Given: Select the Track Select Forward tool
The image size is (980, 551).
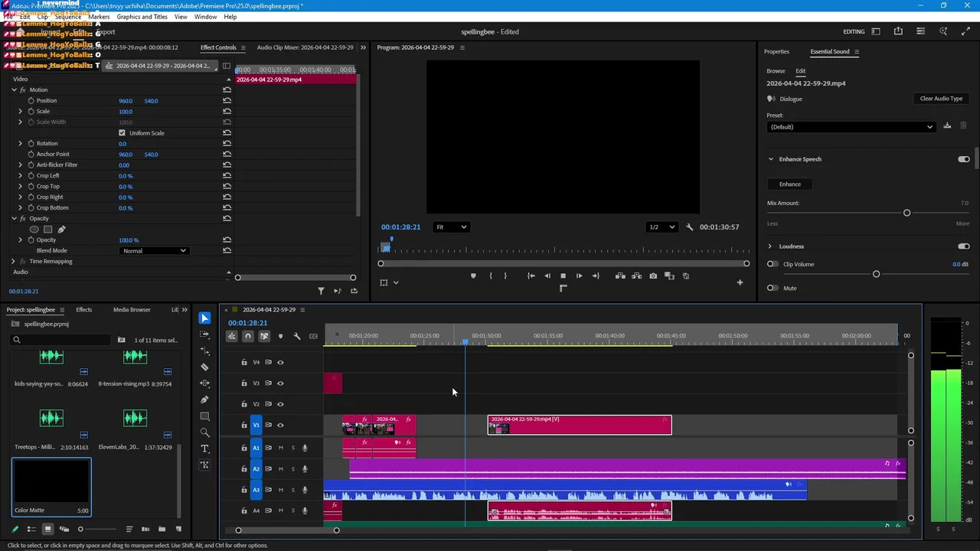Looking at the screenshot, I should (204, 334).
